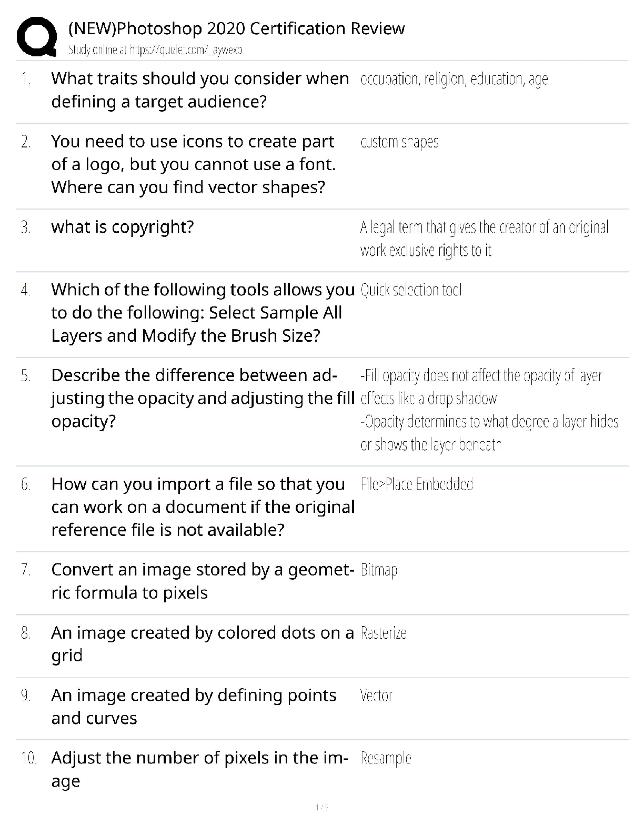Click the answer 'custom shapes'

(x=399, y=142)
